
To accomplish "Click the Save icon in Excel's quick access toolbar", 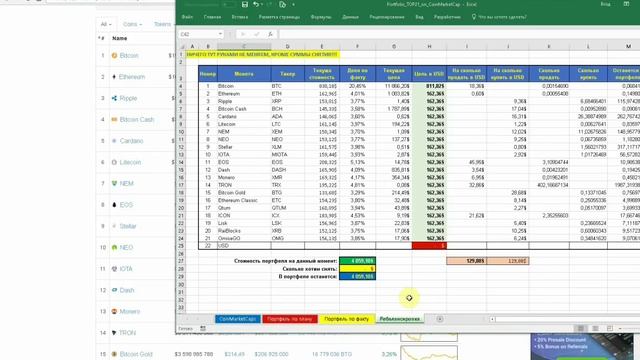I will 245,4.
